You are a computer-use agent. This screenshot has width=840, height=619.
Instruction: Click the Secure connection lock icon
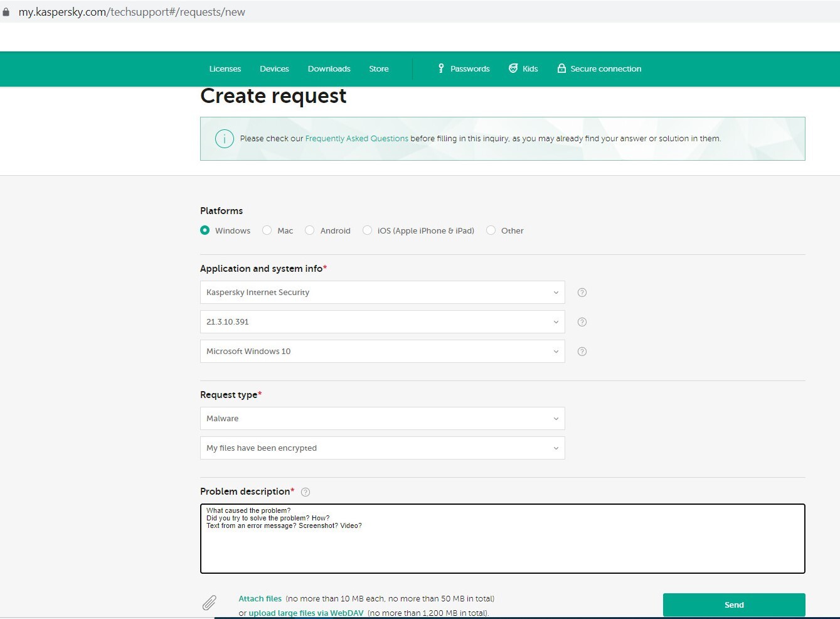point(561,68)
